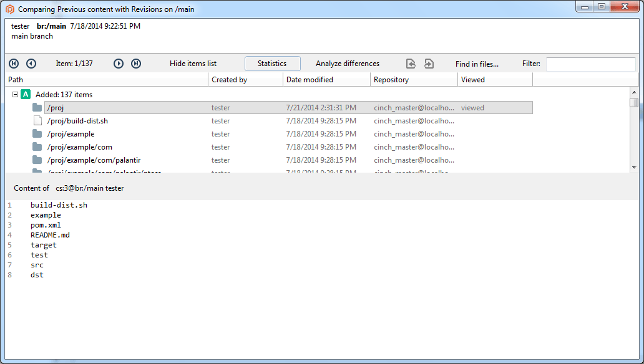
Task: Sort by Viewed column header
Action: pos(495,80)
